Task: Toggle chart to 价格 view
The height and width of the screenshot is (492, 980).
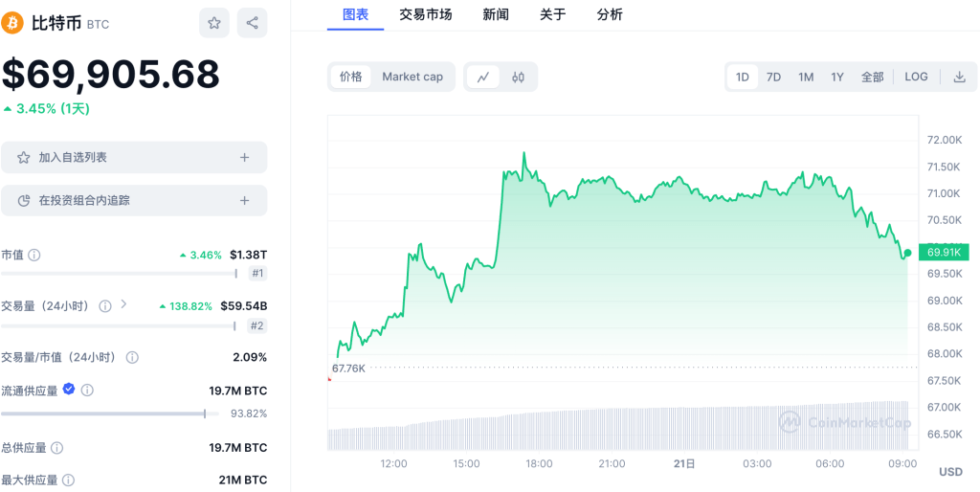Action: click(x=351, y=77)
